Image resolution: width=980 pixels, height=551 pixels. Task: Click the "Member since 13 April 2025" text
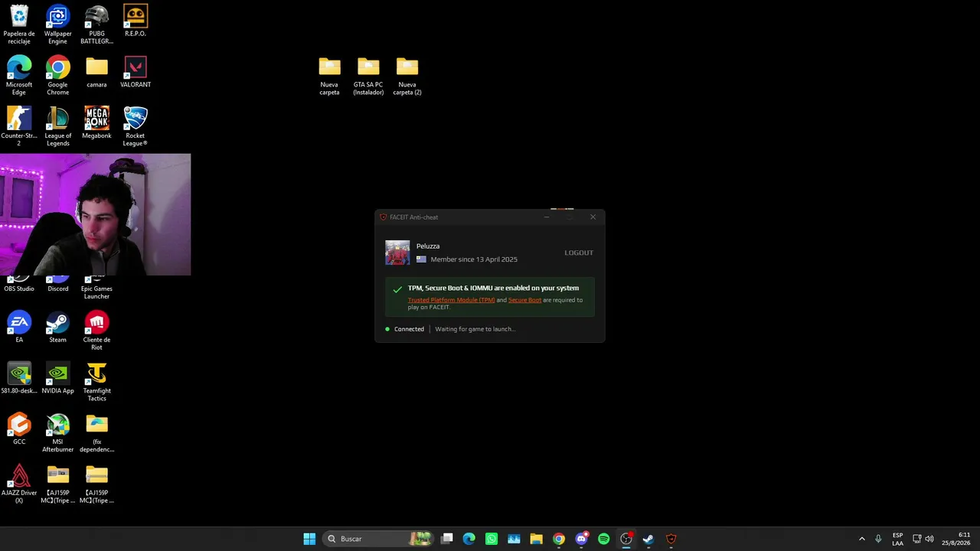pyautogui.click(x=474, y=259)
